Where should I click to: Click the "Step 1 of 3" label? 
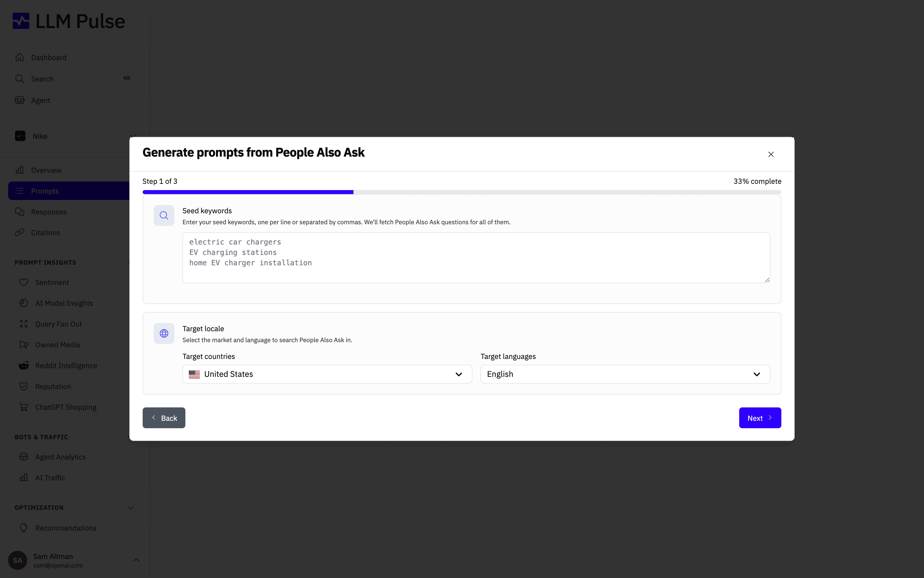tap(160, 181)
